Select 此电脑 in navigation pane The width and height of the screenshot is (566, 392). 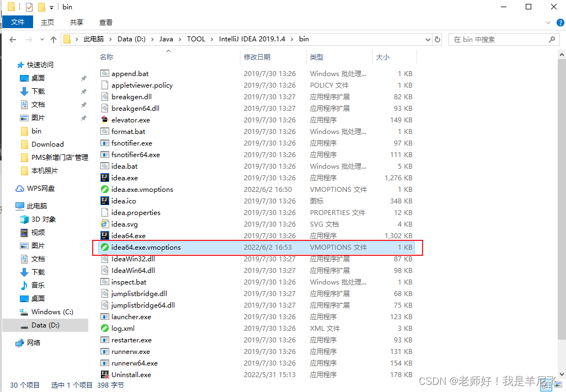[32, 206]
